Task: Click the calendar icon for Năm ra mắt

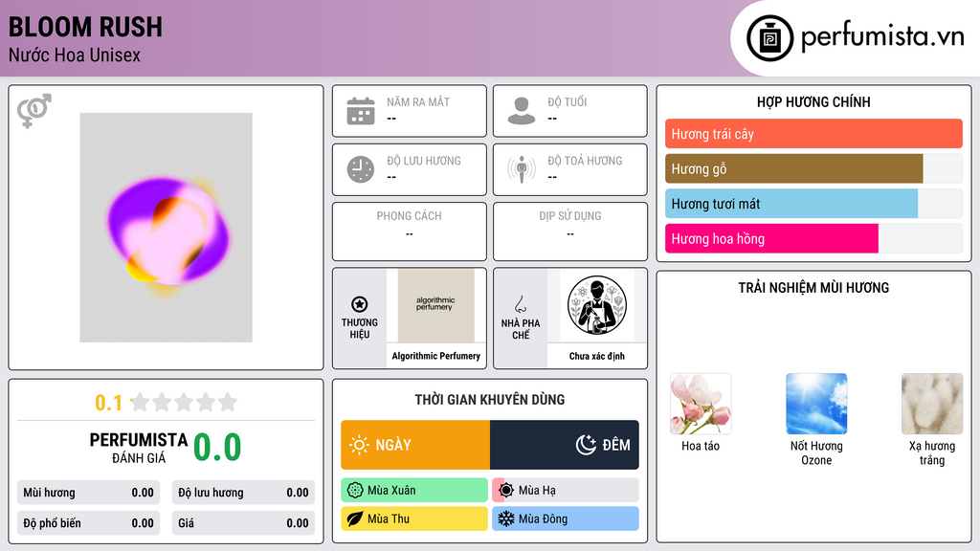Action: coord(361,111)
